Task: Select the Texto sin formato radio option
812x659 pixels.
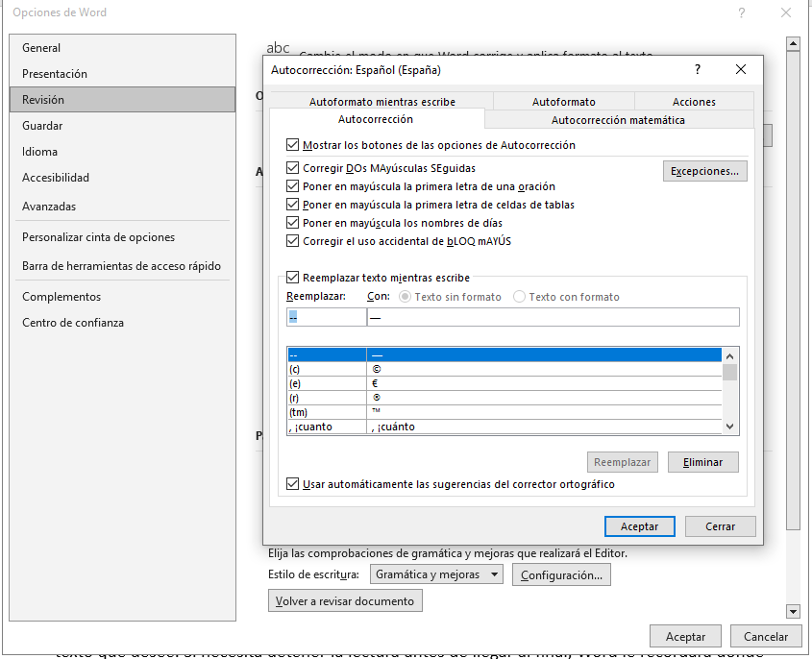Action: tap(405, 297)
